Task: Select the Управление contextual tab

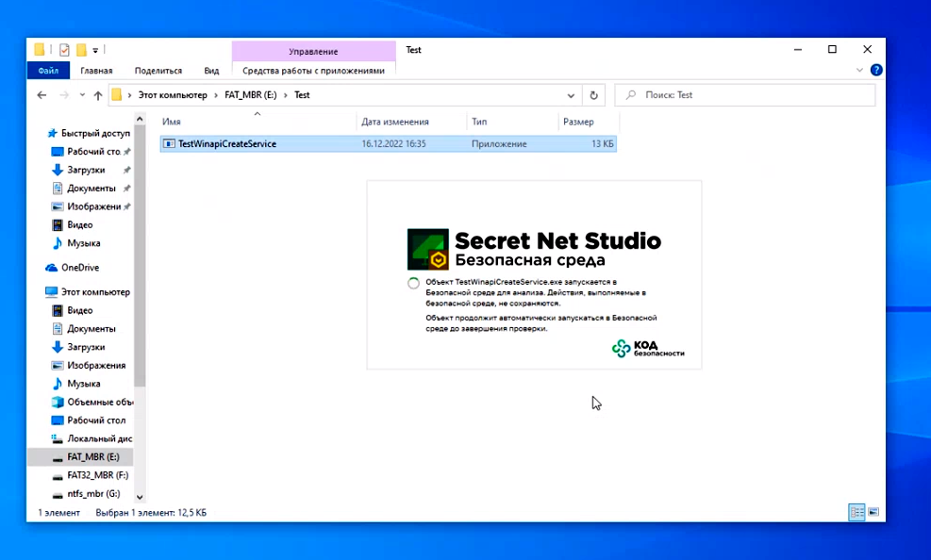Action: click(313, 51)
